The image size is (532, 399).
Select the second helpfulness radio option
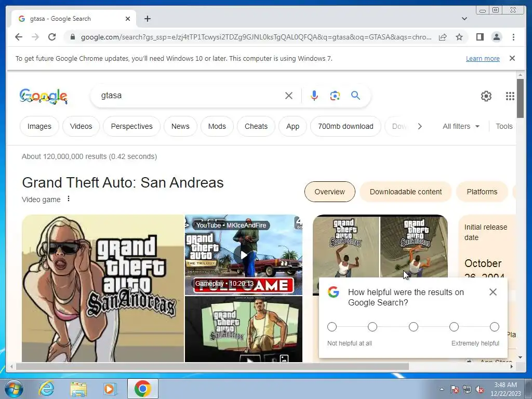pos(372,327)
